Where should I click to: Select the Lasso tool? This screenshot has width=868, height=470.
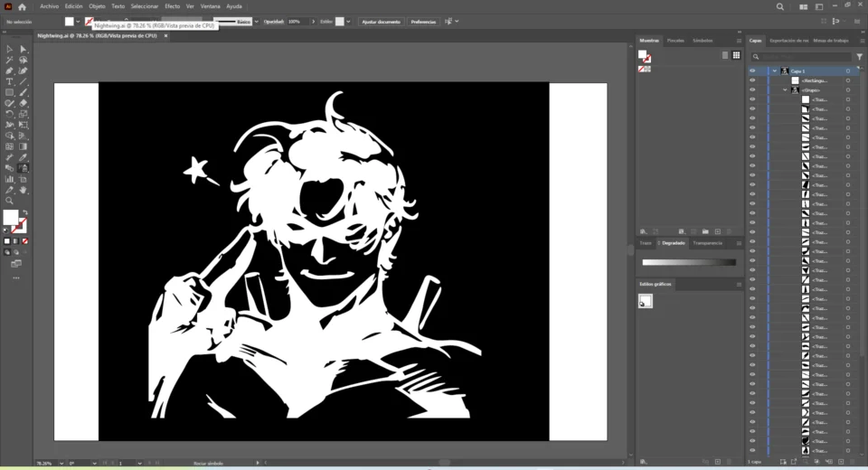pos(24,60)
